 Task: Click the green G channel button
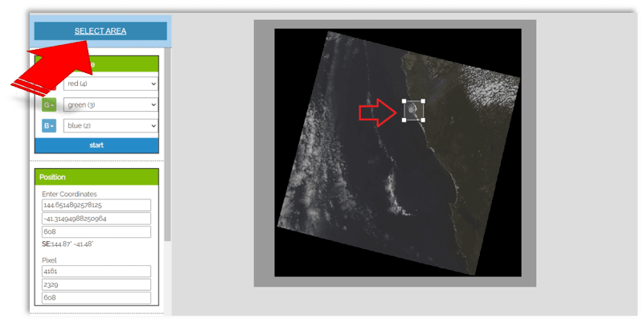[48, 104]
